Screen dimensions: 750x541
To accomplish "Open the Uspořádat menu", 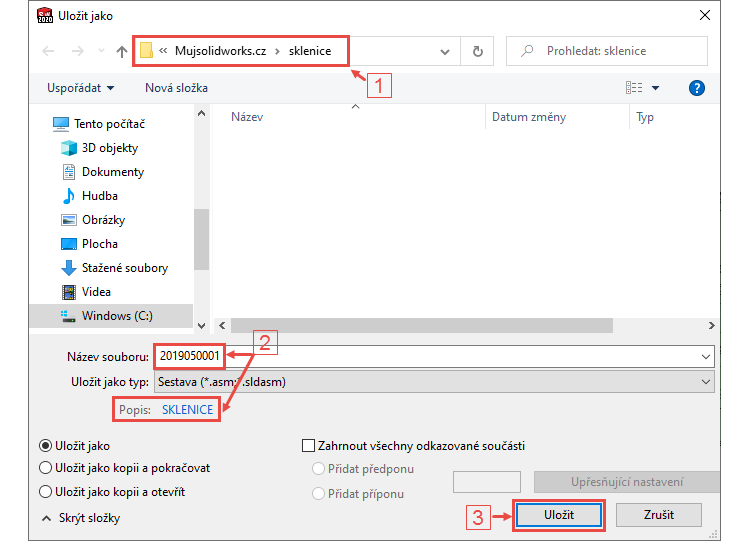I will pyautogui.click(x=80, y=88).
